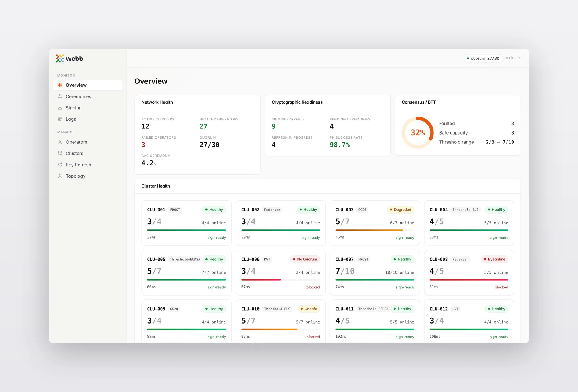Navigate to Operators
The image size is (578, 392).
point(88,142)
